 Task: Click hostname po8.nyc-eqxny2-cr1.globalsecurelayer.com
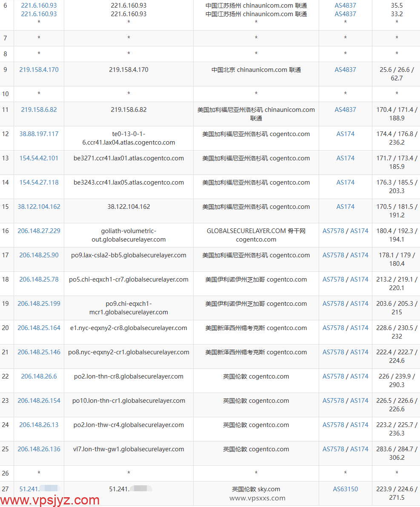point(129,353)
